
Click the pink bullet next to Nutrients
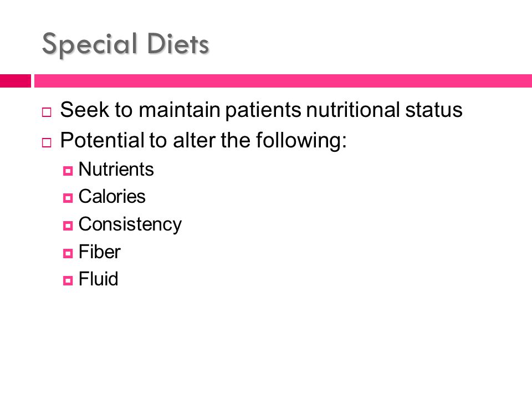tap(68, 171)
